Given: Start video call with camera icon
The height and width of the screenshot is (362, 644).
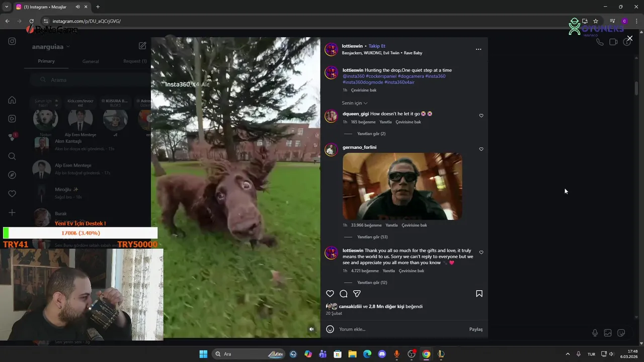Looking at the screenshot, I should (x=613, y=42).
